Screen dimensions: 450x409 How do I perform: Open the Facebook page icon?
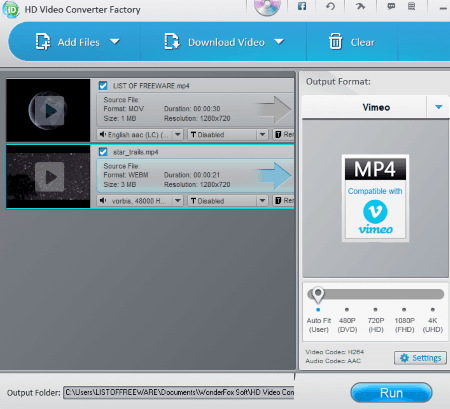[302, 6]
